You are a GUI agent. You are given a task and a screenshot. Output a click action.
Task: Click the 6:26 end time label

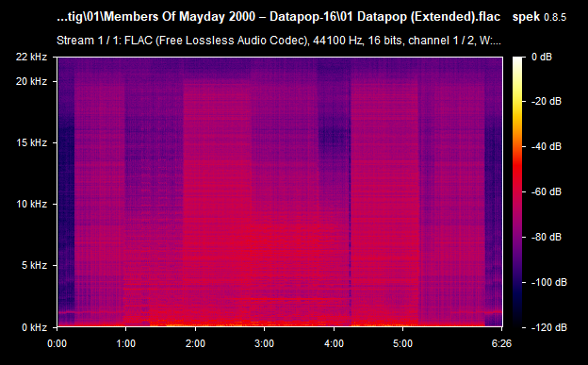coord(501,343)
